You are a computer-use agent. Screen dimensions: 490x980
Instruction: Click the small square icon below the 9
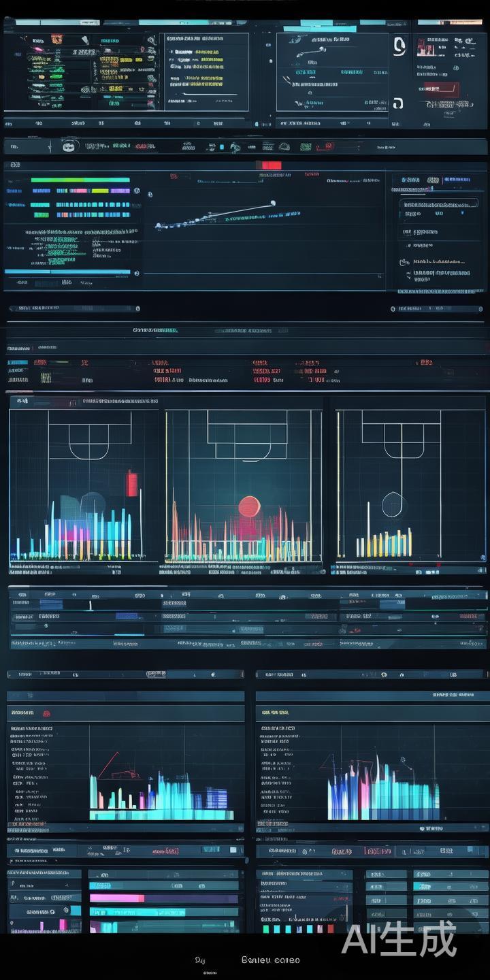coord(398,103)
